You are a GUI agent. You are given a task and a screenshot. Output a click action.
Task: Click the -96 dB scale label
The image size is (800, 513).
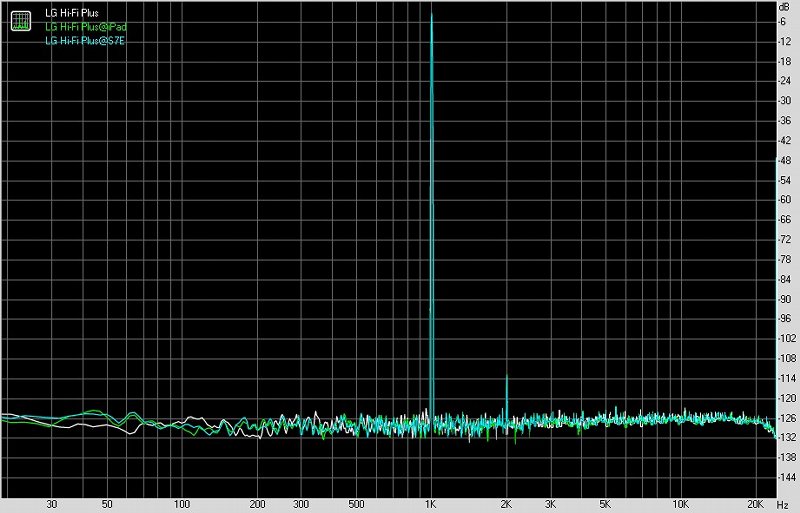coord(784,319)
